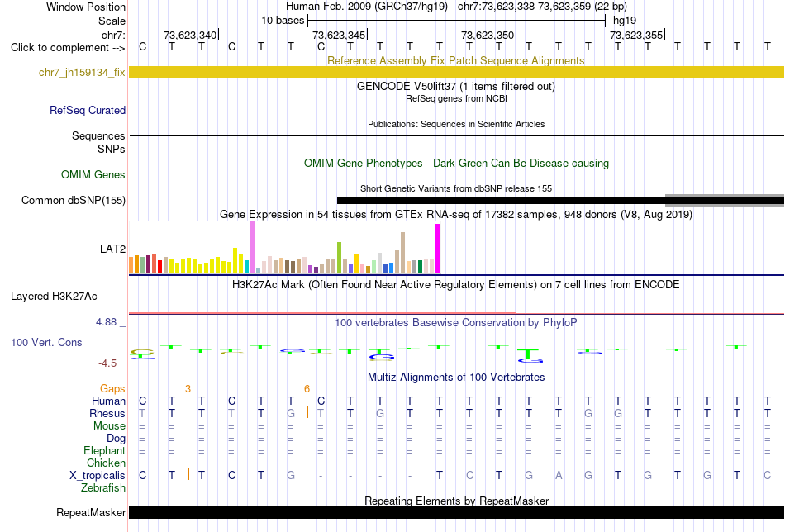Click the 'chr7:' ruler label
Viewport: 785px width, 532px height.
coord(113,35)
